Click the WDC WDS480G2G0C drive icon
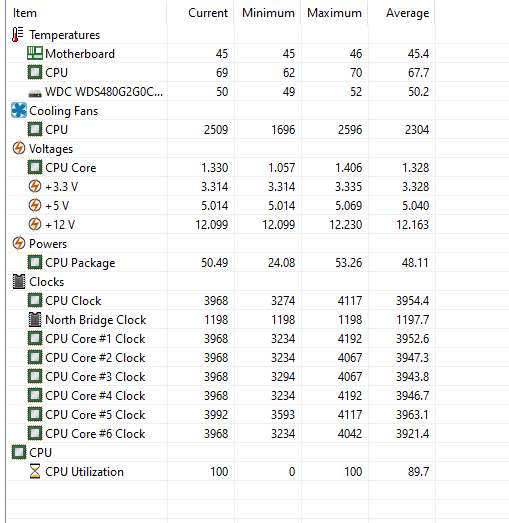Image resolution: width=509 pixels, height=523 pixels. pos(35,94)
